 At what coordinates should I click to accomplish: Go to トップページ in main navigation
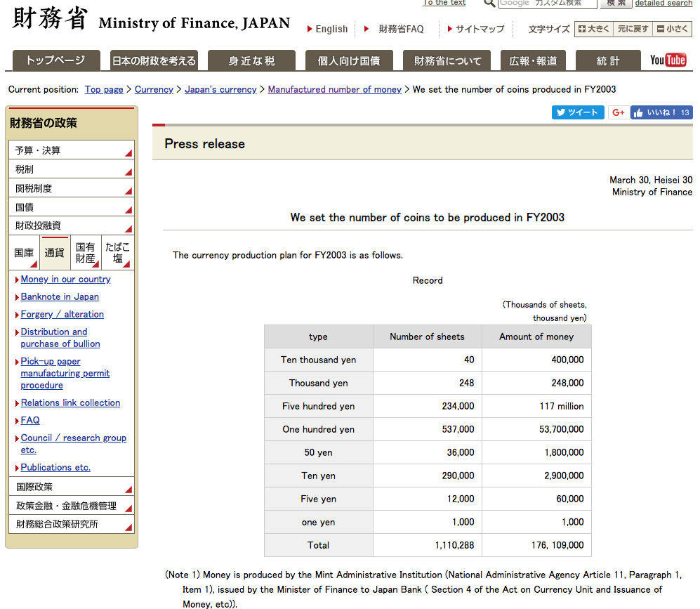pos(55,61)
